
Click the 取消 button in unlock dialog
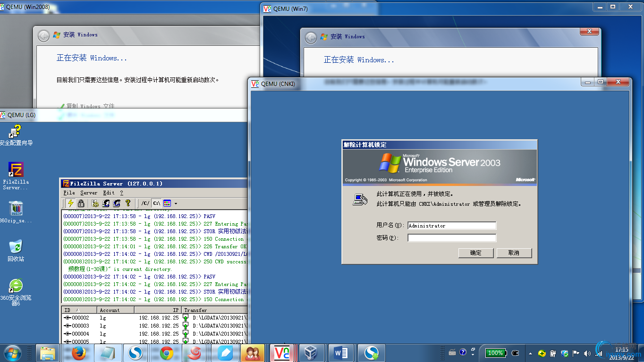(514, 253)
